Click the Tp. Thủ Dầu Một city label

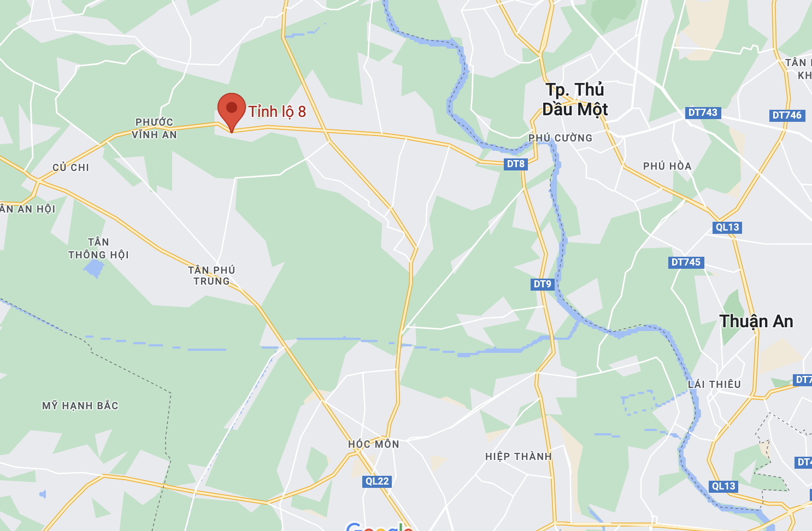click(x=575, y=99)
